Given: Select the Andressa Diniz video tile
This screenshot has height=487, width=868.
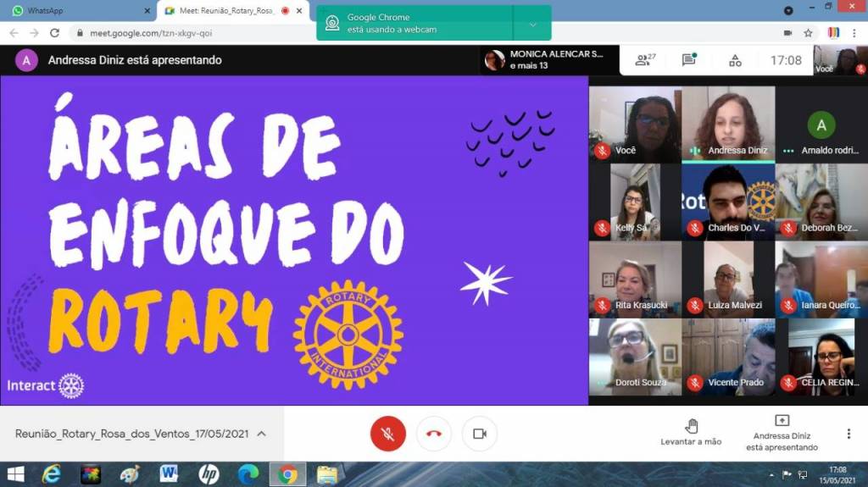Looking at the screenshot, I should pos(728,124).
